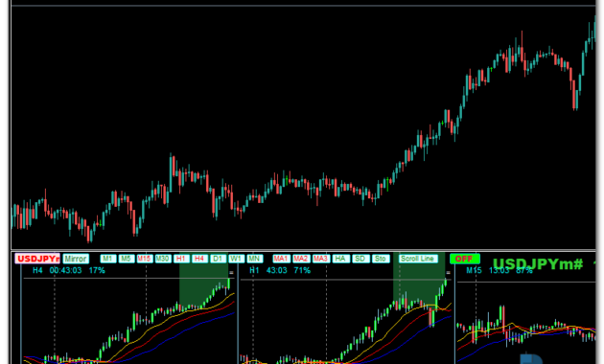Image resolution: width=604 pixels, height=364 pixels.
Task: Click the main candlestick chart area
Action: click(x=304, y=127)
